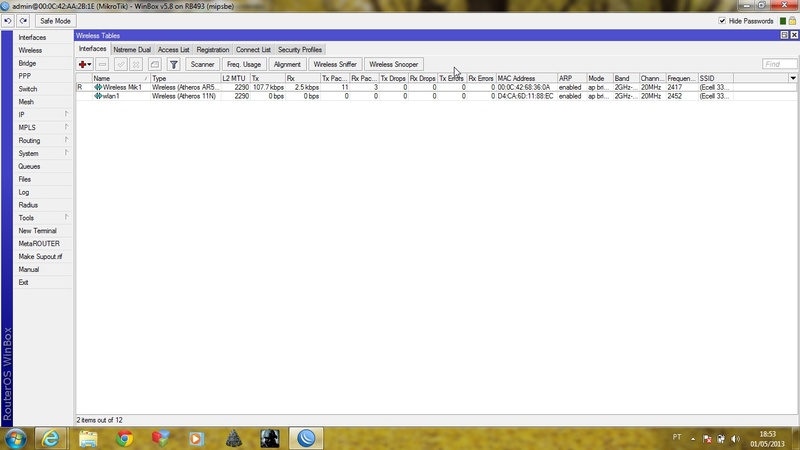The image size is (800, 450).
Task: Expand the System submenu
Action: (x=66, y=153)
